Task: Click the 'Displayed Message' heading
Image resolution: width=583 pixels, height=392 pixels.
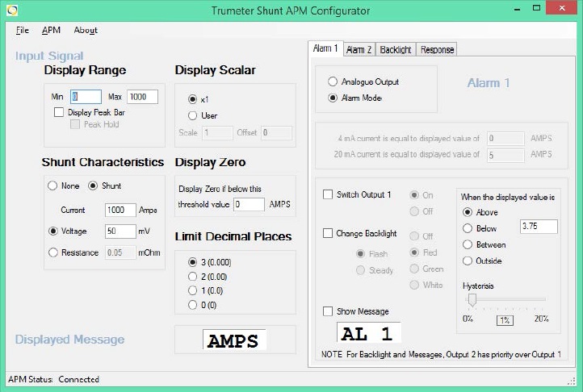Action: tap(70, 340)
